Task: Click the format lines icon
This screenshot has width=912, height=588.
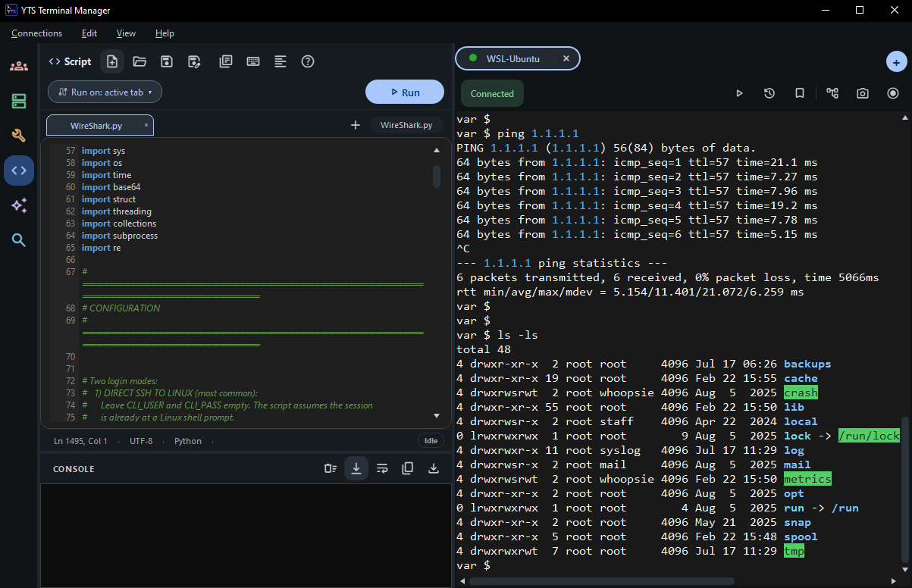Action: (280, 61)
